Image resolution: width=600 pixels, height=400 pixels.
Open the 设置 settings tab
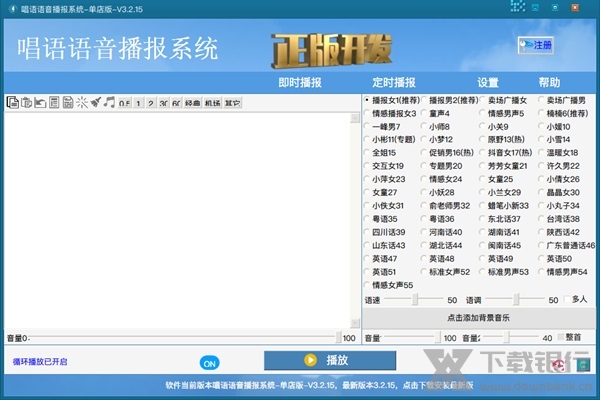coord(488,82)
